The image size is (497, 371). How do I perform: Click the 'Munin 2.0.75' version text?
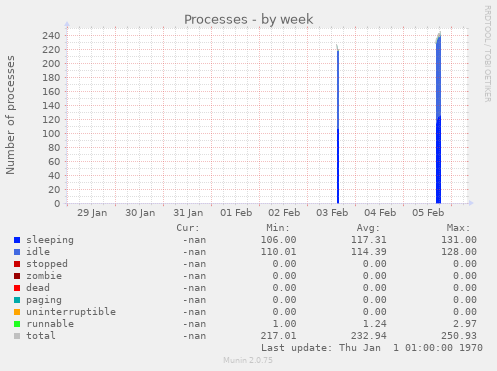point(248,360)
